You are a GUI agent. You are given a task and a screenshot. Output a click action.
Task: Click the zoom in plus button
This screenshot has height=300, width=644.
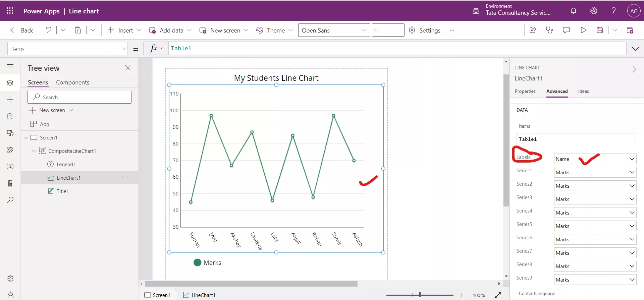461,295
